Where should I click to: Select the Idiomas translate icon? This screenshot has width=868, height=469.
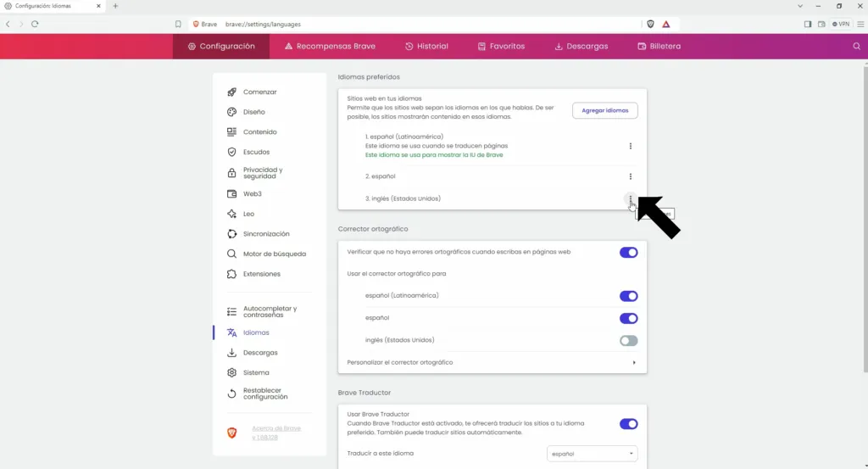click(x=231, y=332)
